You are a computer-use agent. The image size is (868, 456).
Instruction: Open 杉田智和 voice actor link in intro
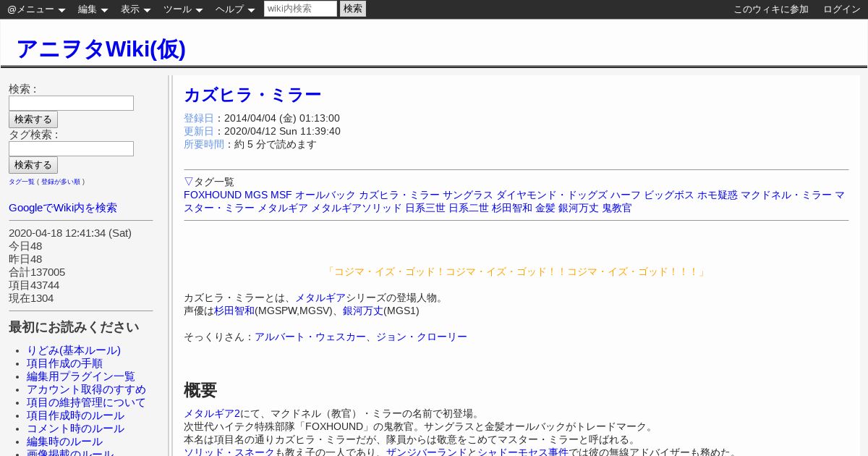(x=234, y=311)
